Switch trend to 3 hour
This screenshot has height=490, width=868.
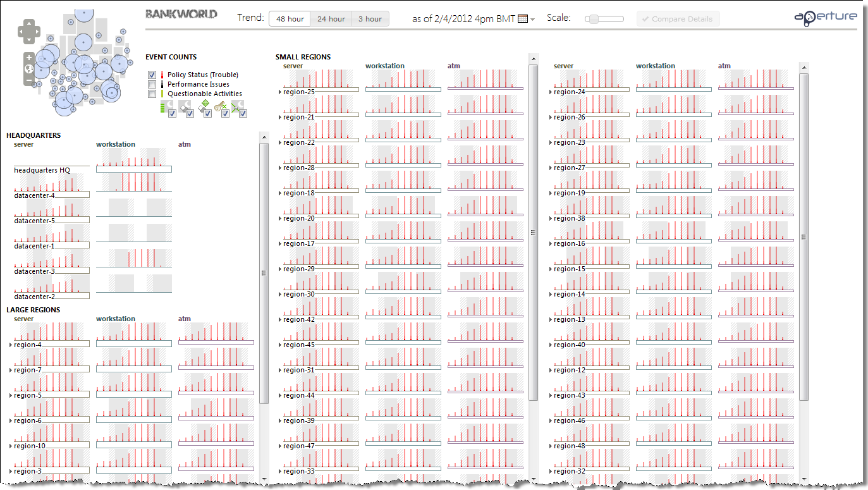click(x=370, y=19)
